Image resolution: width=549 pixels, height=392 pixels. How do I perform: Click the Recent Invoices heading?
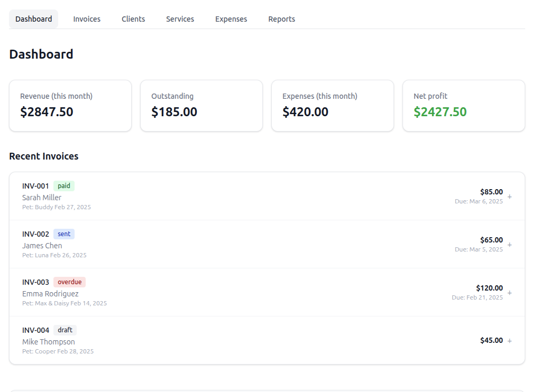pos(44,156)
